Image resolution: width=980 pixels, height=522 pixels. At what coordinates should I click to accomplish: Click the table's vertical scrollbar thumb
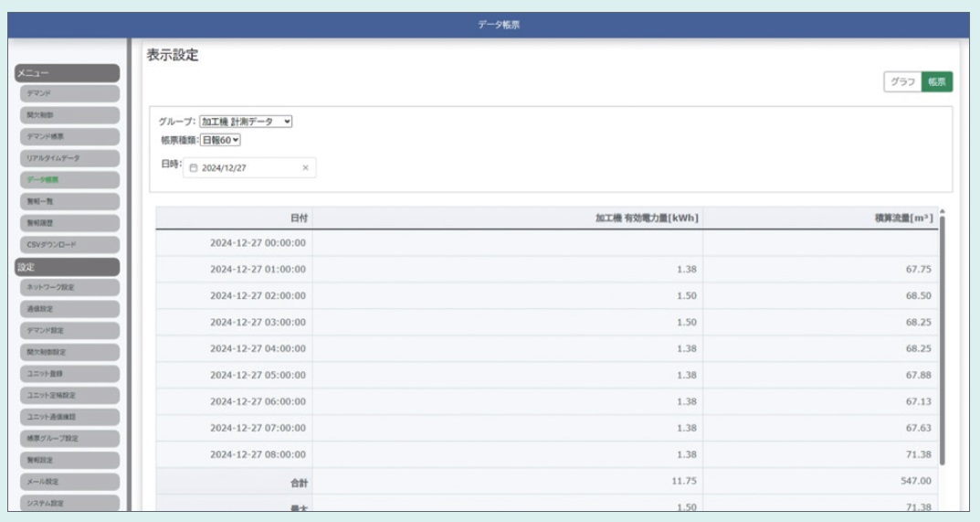942,340
